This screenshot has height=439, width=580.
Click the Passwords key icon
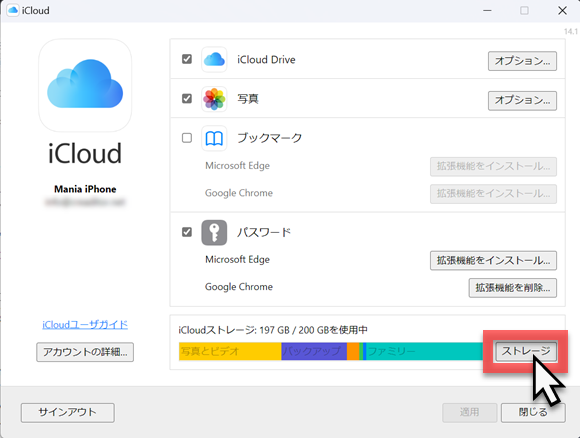tap(214, 233)
